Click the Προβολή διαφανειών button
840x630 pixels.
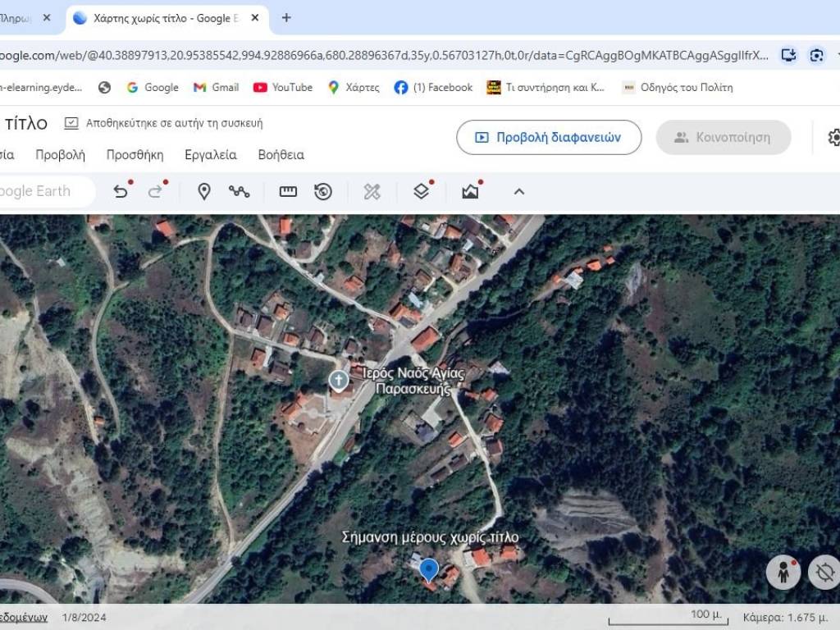[x=548, y=138]
